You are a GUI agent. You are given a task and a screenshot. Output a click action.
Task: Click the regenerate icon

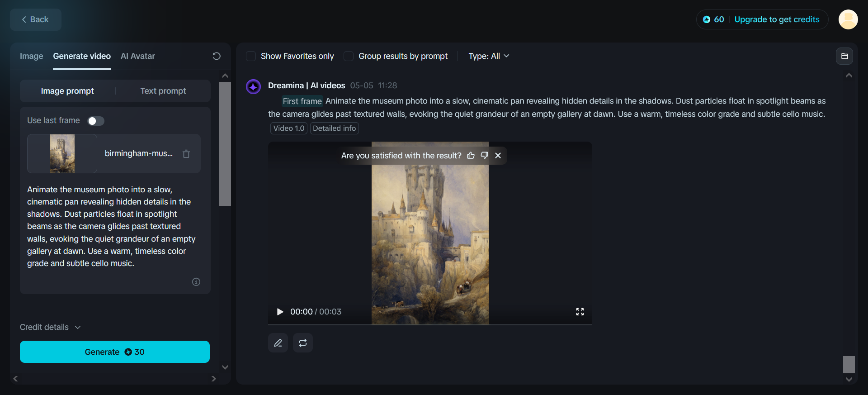(x=303, y=343)
